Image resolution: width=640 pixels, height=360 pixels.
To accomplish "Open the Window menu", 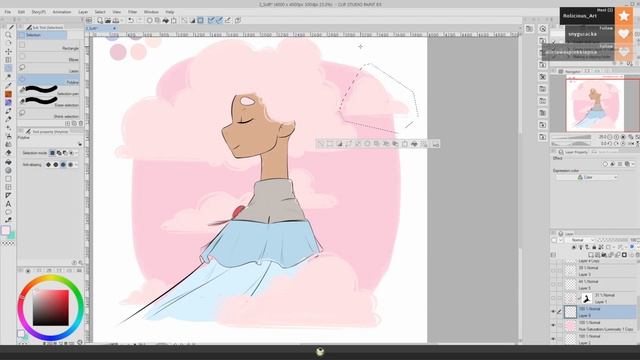I will click(151, 12).
